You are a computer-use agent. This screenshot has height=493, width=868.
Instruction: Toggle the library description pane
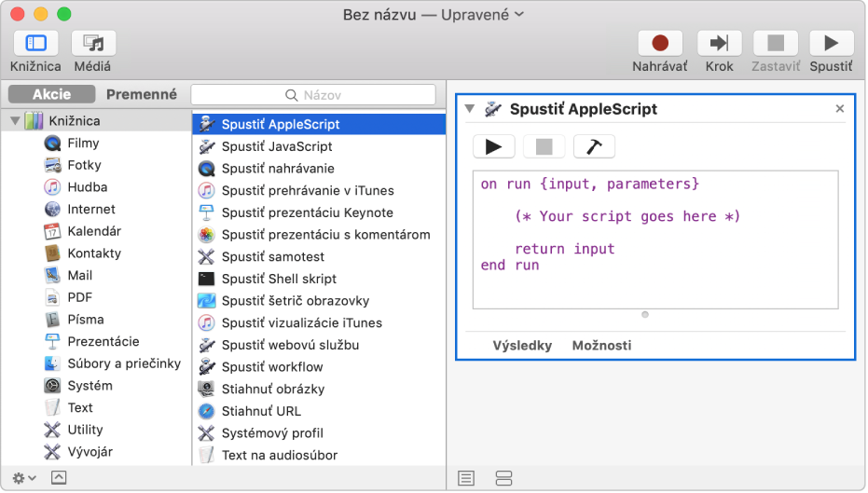coord(59,479)
